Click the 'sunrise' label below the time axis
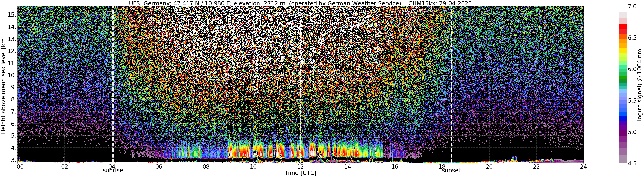644x177 pixels. [x=113, y=171]
